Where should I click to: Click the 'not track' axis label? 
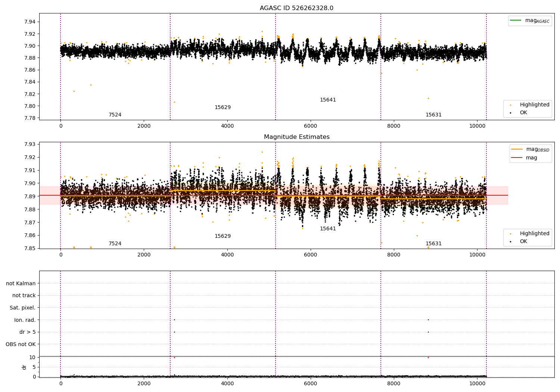point(24,295)
